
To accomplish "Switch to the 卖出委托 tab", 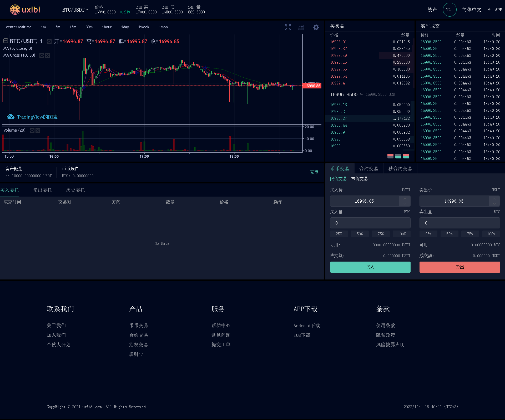I will click(x=42, y=190).
